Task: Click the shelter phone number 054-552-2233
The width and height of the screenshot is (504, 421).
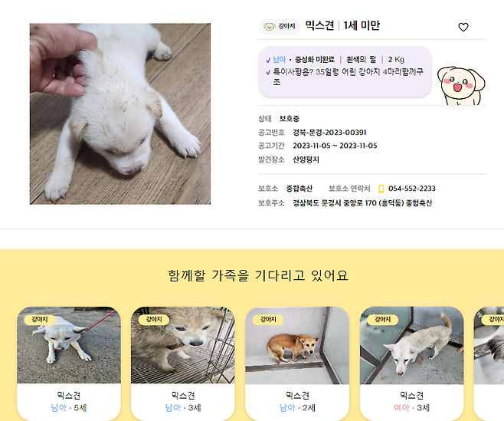Action: click(x=412, y=189)
